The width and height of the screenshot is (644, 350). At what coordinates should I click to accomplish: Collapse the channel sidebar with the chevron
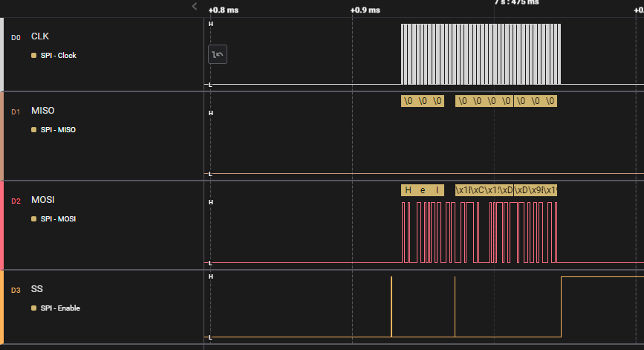(195, 7)
